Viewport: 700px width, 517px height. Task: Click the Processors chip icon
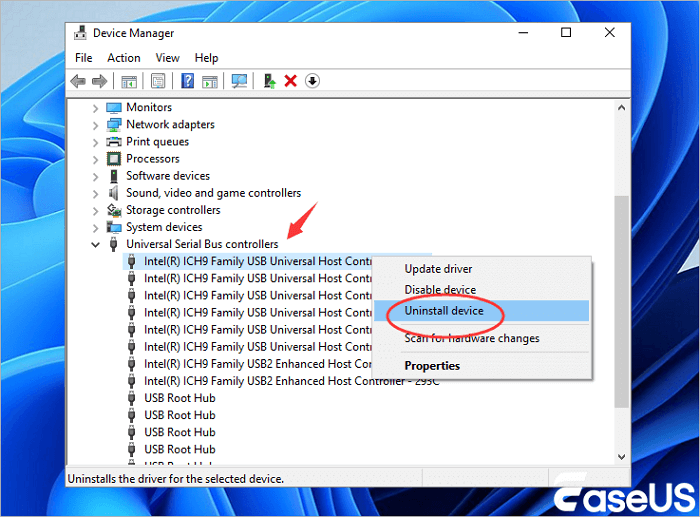click(114, 159)
